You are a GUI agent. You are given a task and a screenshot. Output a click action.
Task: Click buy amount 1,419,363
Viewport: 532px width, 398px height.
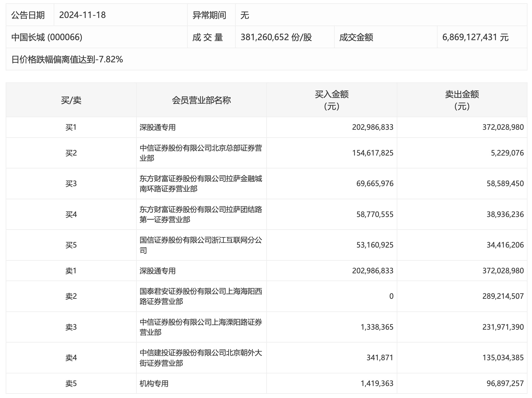(x=377, y=384)
